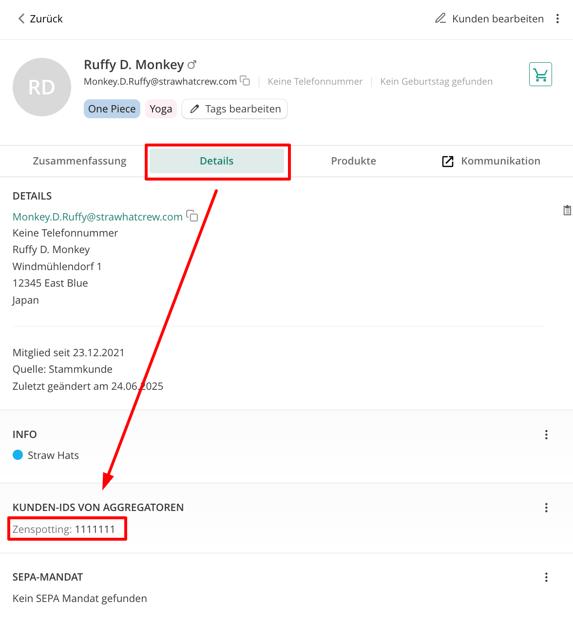Open the shopping cart icon
573x620 pixels.
(x=540, y=74)
